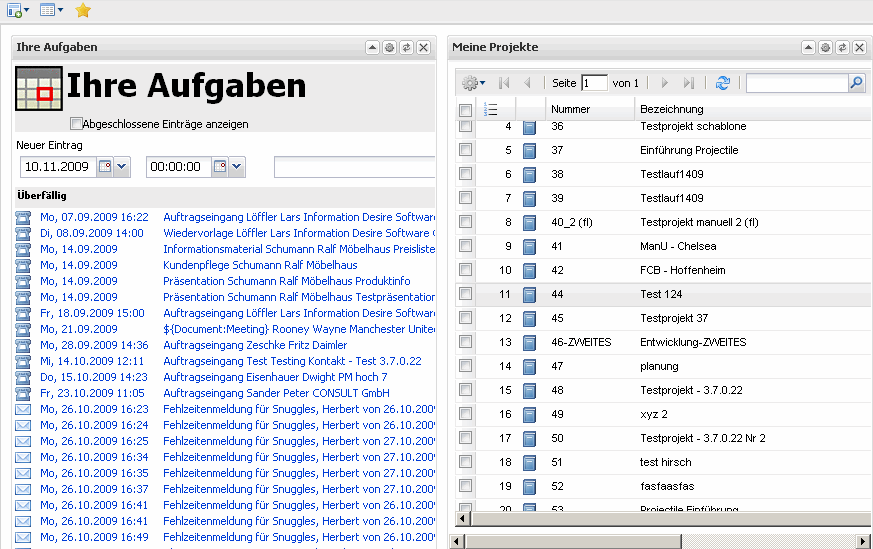Tick the checkbox for FCB - Hoffenheim row
This screenshot has width=873, height=549.
465,270
